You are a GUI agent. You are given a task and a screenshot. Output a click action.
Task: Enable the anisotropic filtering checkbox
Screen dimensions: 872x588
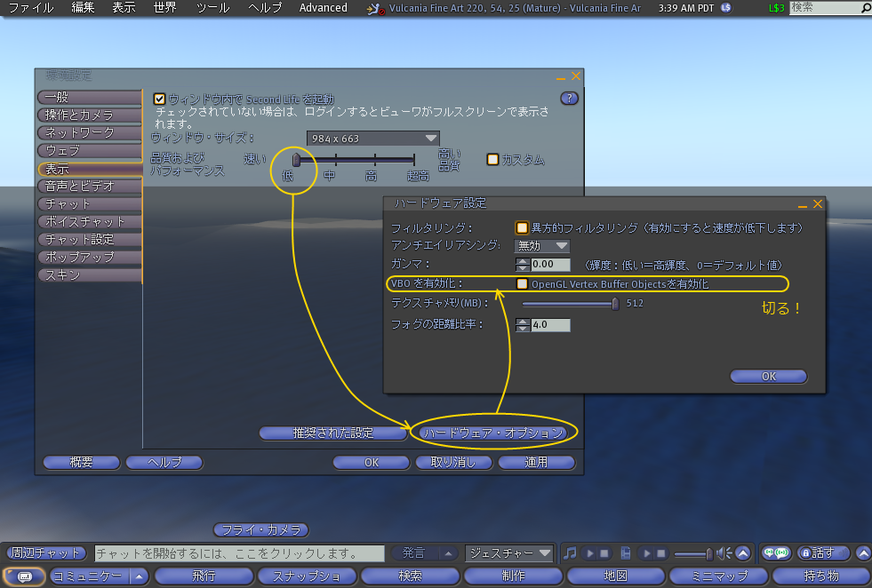523,227
